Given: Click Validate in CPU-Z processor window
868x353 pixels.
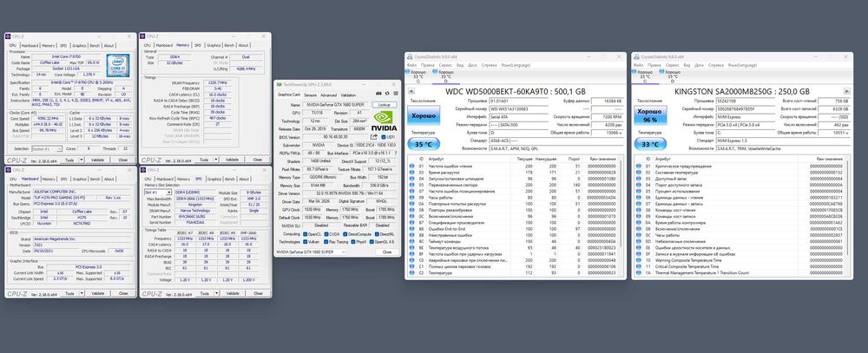Looking at the screenshot, I should click(97, 160).
